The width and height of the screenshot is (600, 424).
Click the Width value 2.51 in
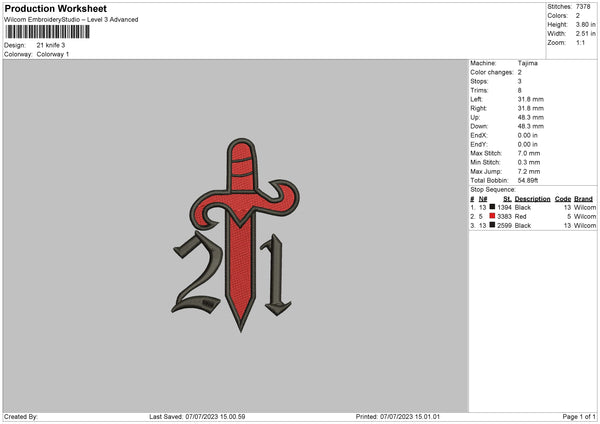(x=586, y=34)
